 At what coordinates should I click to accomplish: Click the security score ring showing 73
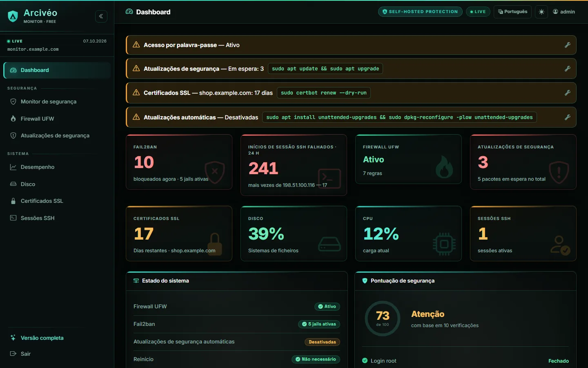pyautogui.click(x=383, y=319)
